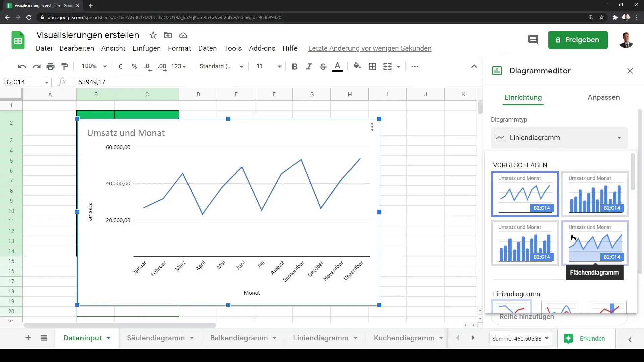Click the borders icon in toolbar
The height and width of the screenshot is (362, 644).
372,66
